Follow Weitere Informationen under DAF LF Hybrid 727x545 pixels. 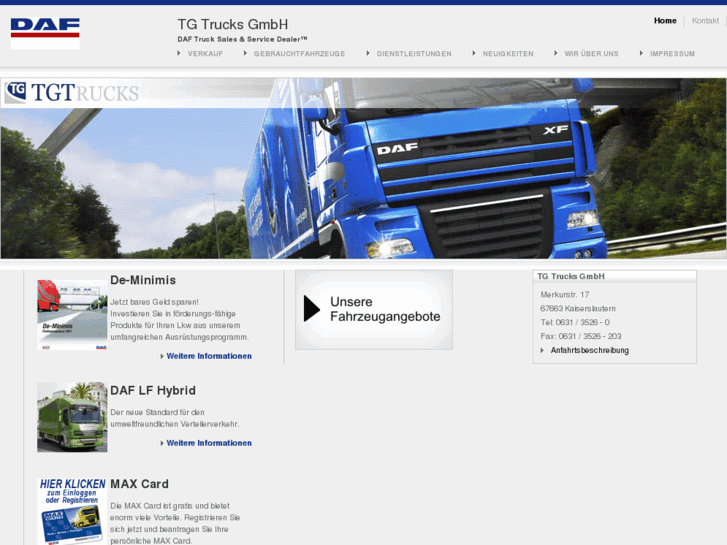coord(209,443)
